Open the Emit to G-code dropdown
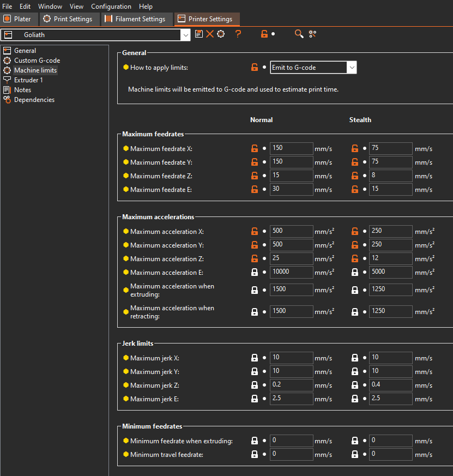The height and width of the screenshot is (476, 453). coord(352,67)
